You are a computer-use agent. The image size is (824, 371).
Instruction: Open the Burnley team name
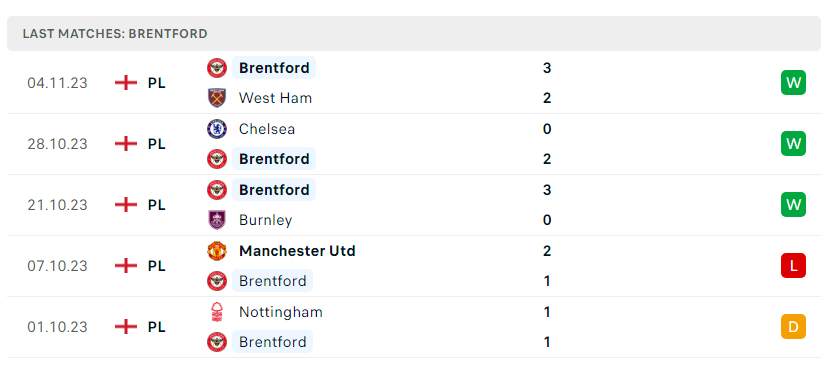click(265, 220)
